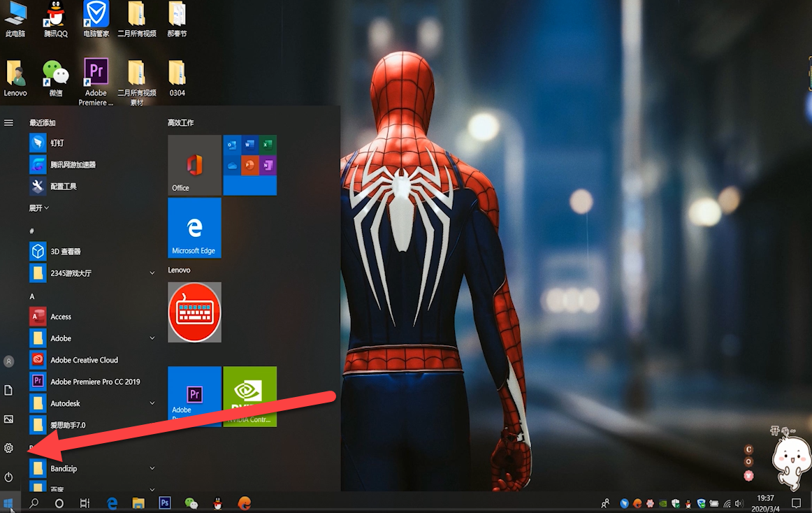812x513 pixels.
Task: Click the 最近添加 heading
Action: coord(43,123)
